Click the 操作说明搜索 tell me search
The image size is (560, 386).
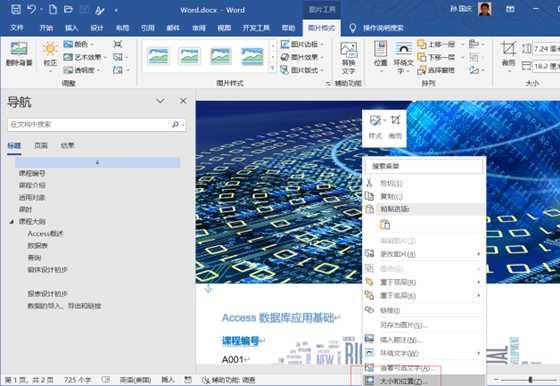click(383, 28)
